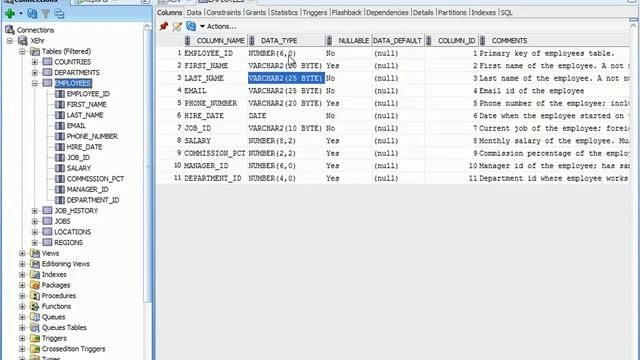Screen dimensions: 640x360
Task: Click the Connections root icon
Action: point(10,29)
